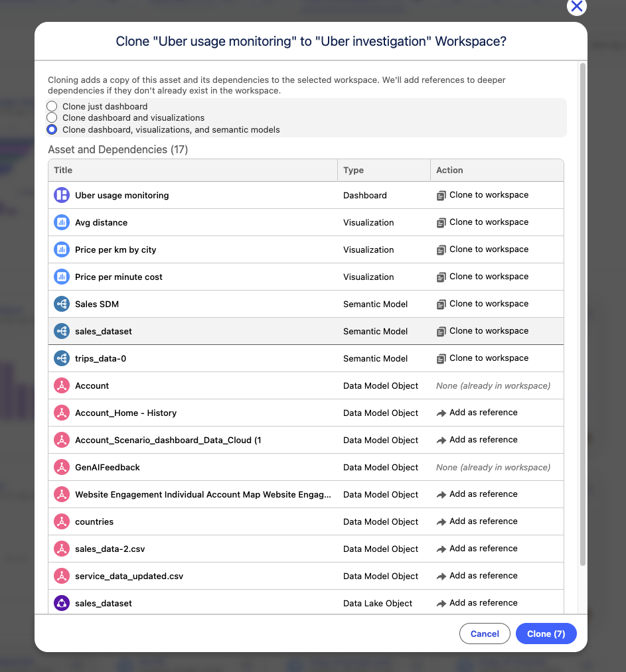Screen dimensions: 626x672
Task: Click None (already in workspace) in Account row
Action: (493, 385)
